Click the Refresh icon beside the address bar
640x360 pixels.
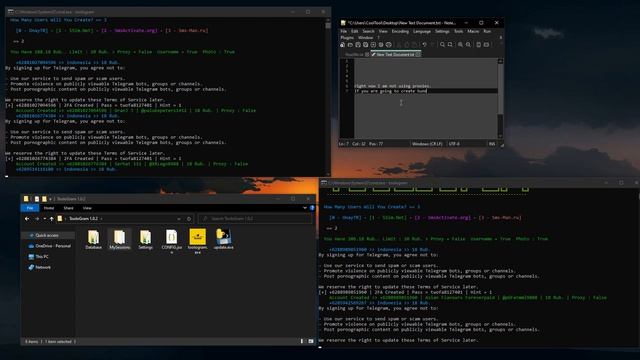coord(189,219)
